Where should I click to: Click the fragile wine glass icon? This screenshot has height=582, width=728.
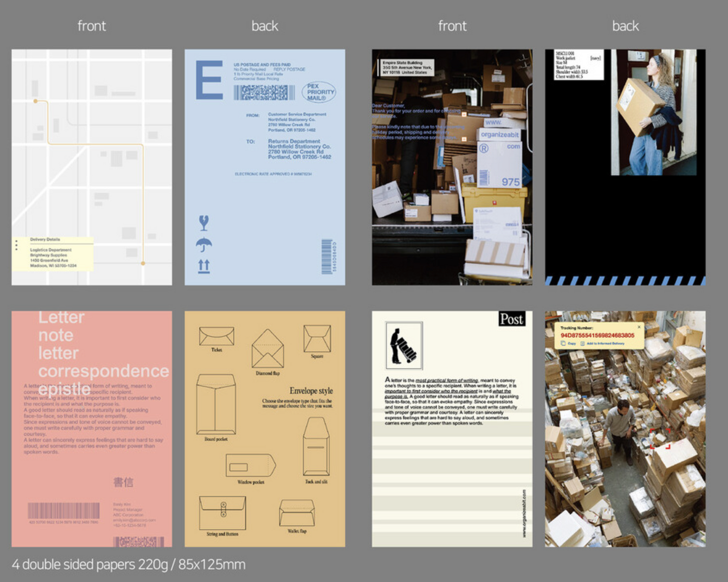click(x=204, y=223)
